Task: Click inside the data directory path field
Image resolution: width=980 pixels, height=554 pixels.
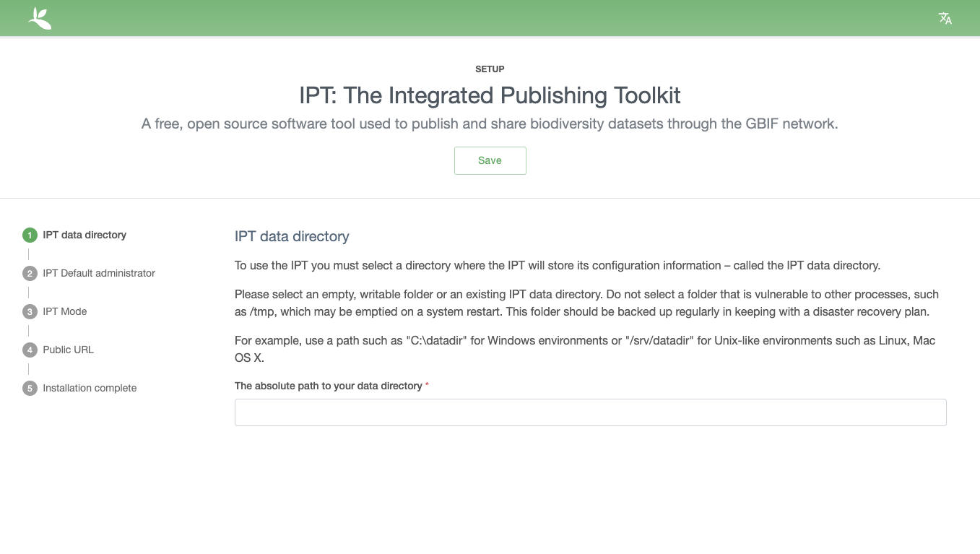Action: (590, 412)
